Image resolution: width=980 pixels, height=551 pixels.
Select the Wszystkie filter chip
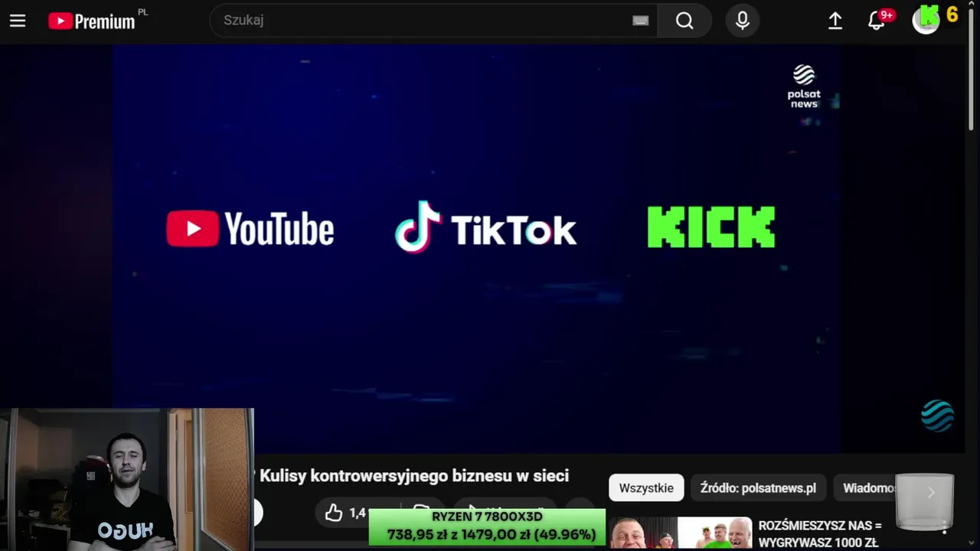pos(646,487)
